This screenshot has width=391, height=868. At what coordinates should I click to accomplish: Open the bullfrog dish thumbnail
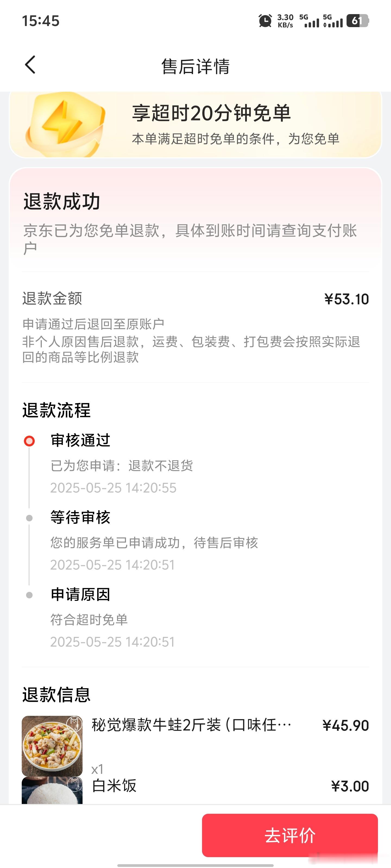(52, 746)
